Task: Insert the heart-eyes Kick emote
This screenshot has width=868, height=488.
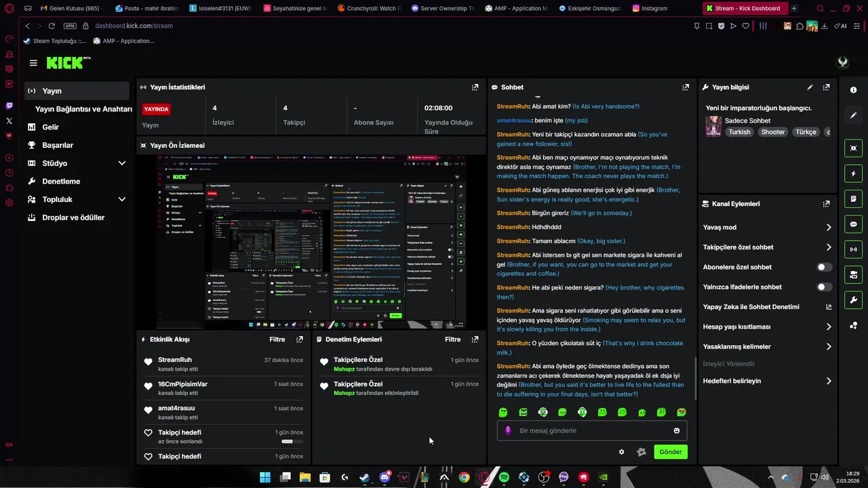Action: point(682,412)
